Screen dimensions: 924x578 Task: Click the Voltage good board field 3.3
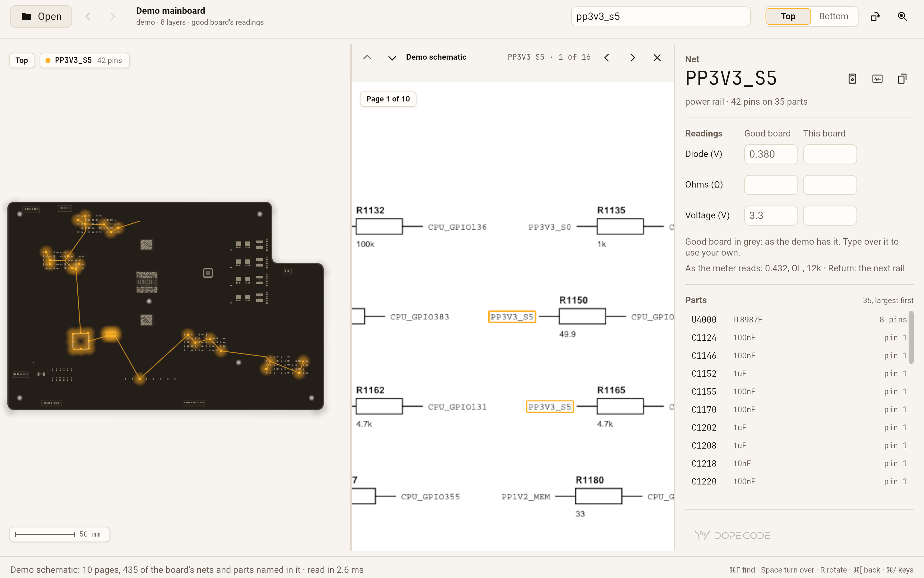[771, 215]
